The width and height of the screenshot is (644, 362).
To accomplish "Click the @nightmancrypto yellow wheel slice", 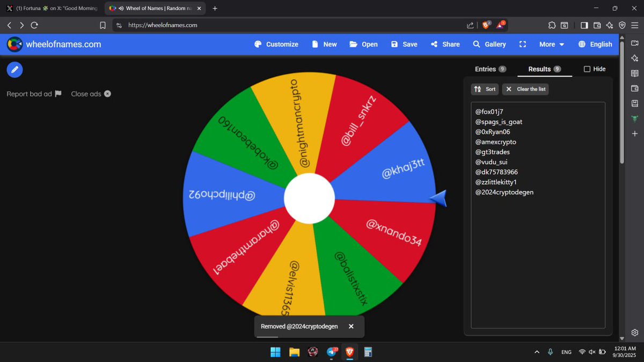I will (299, 123).
